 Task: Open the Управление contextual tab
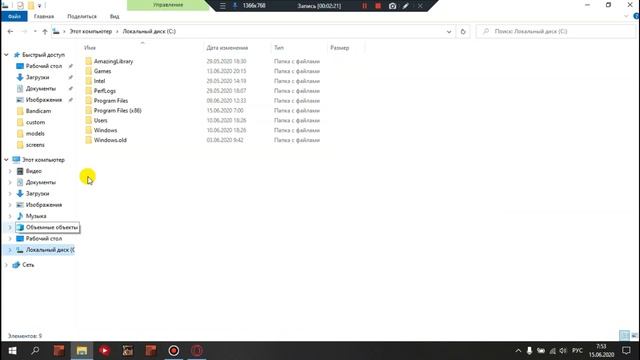coord(168,5)
